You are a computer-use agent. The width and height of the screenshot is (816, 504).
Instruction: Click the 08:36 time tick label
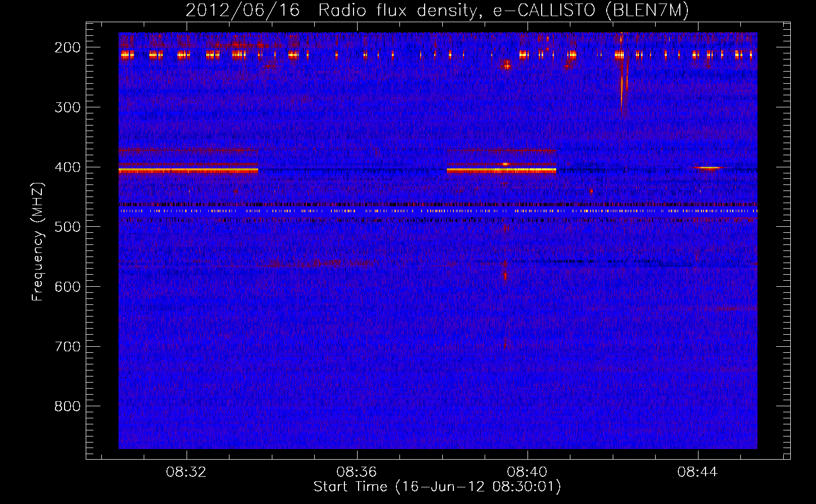[357, 472]
